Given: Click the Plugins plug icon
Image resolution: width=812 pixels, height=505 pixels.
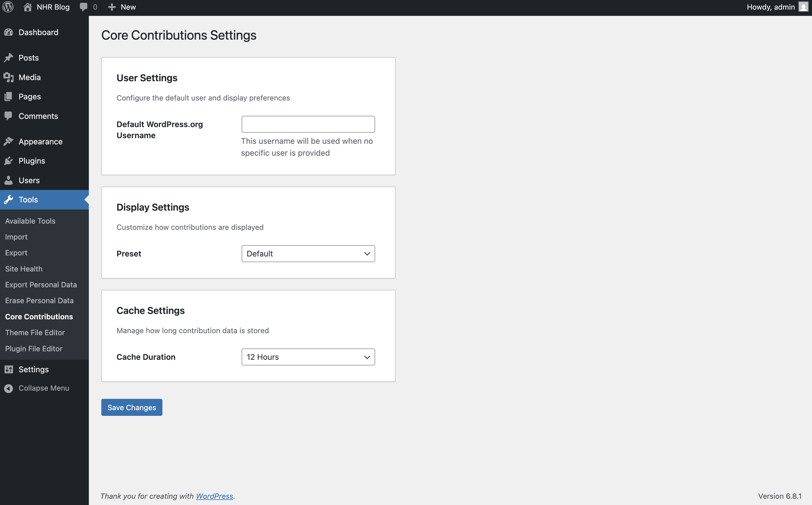Looking at the screenshot, I should 9,161.
